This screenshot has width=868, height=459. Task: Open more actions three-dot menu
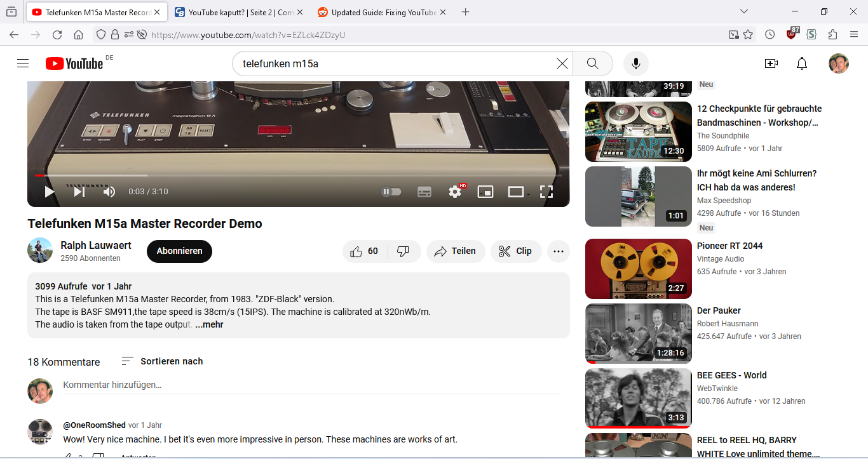click(559, 251)
